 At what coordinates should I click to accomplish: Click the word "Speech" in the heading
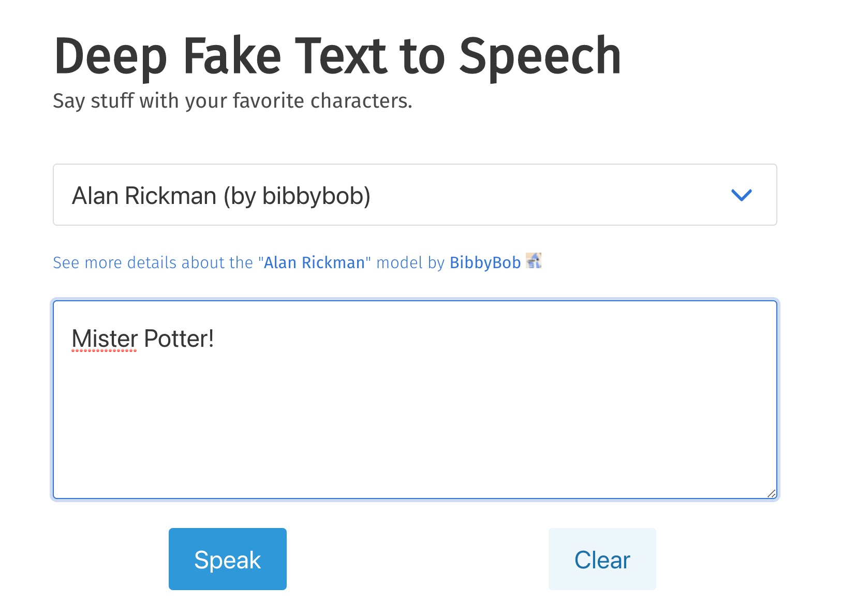pyautogui.click(x=540, y=56)
